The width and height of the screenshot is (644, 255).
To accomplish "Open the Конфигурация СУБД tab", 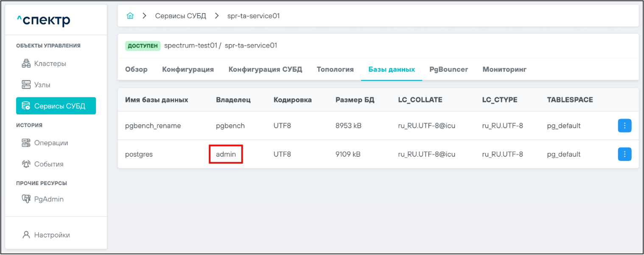I will 265,69.
